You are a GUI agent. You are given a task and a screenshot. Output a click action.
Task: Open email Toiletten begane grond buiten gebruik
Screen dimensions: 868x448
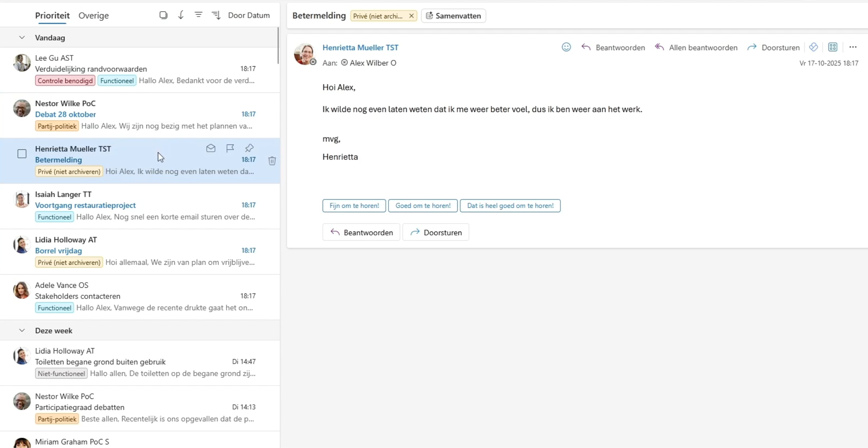[140, 363]
